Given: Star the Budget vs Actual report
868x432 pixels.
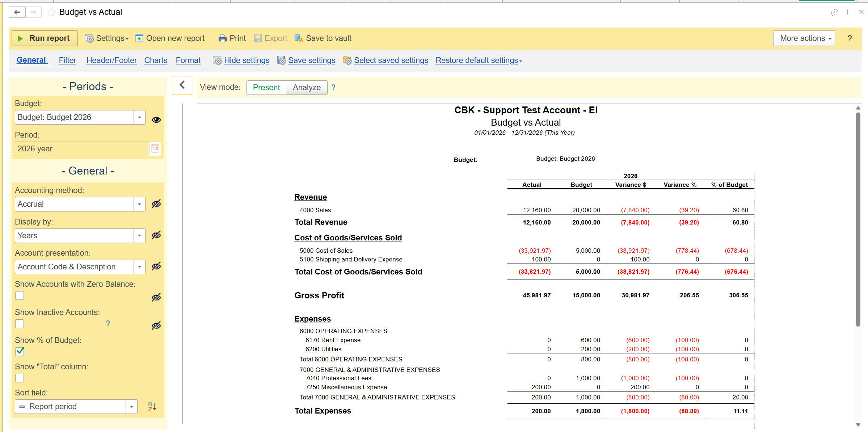Looking at the screenshot, I should coord(51,12).
